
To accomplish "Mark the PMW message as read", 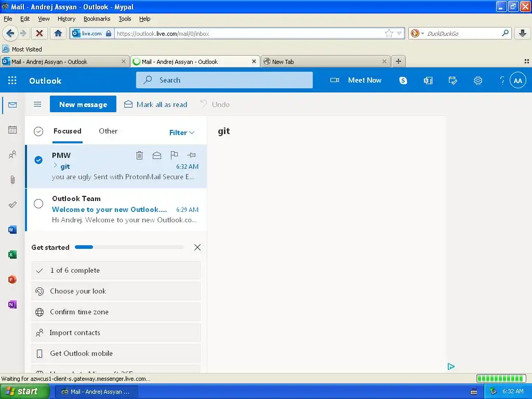I will 157,155.
